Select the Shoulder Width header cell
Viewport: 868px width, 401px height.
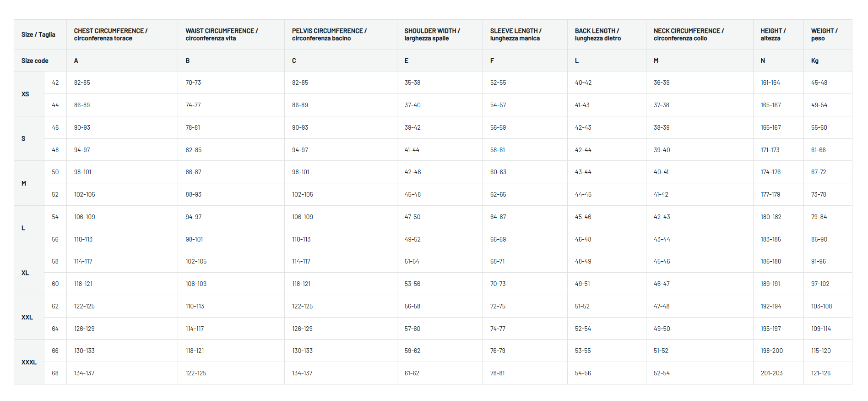432,35
